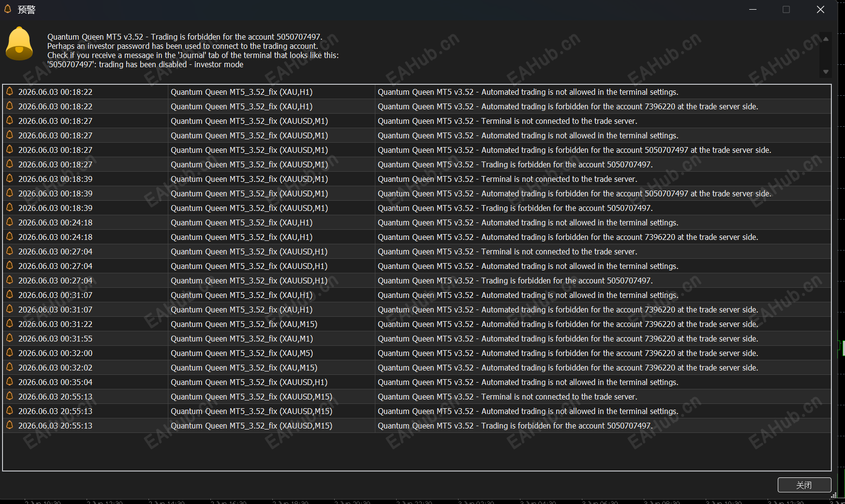Image resolution: width=845 pixels, height=504 pixels.
Task: Click bell icon of 00:18:27 Trading is forbidden row
Action: (10, 164)
